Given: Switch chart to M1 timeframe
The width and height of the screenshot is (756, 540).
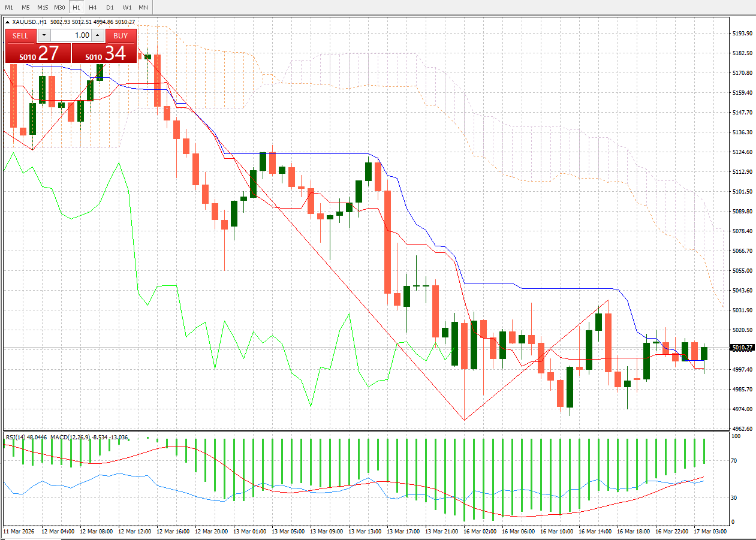Looking at the screenshot, I should (x=8, y=7).
